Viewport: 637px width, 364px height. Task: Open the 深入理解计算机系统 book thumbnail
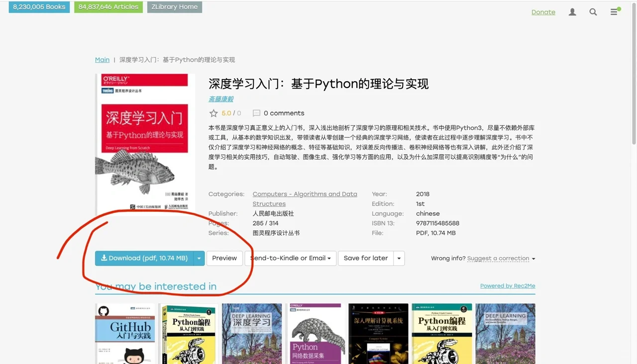point(379,334)
